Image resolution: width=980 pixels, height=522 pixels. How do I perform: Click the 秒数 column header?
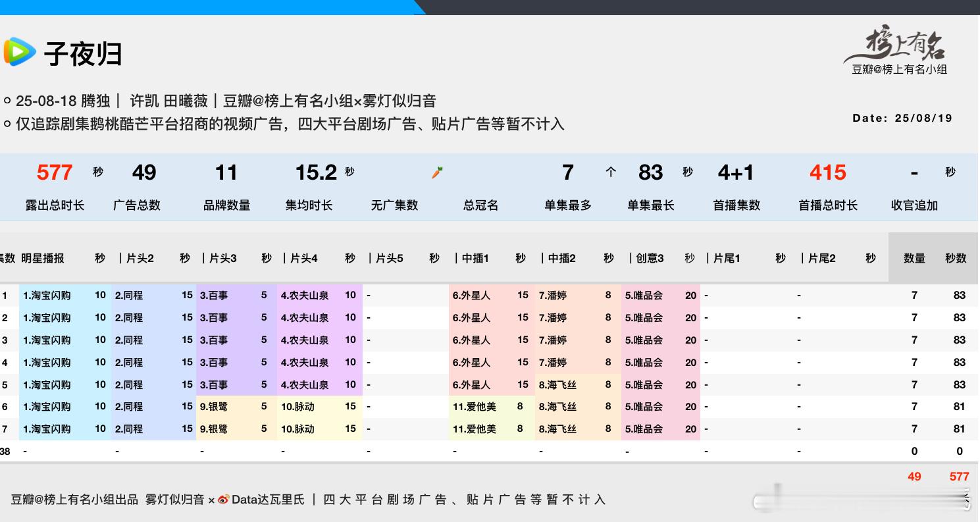tap(956, 258)
